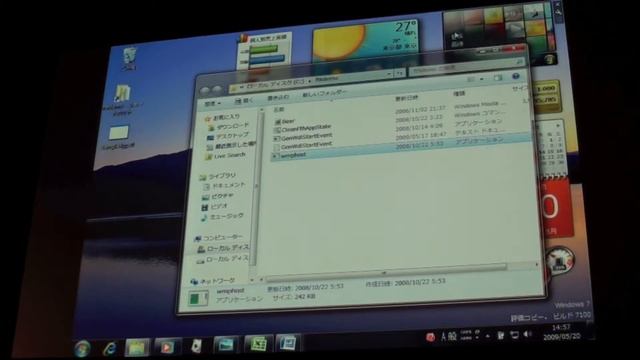Open the Solitaire cards taskbar icon
The height and width of the screenshot is (360, 640).
point(196,347)
